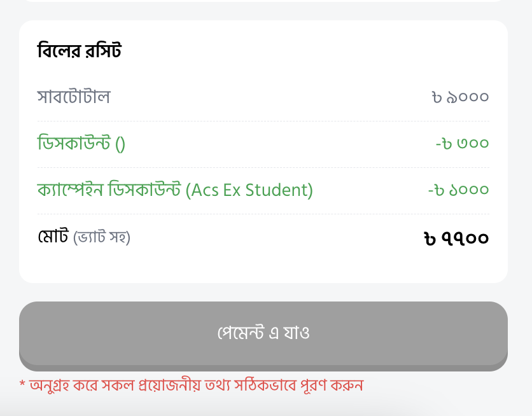Click the taka symbol beside ৯০০০
The width and height of the screenshot is (532, 416).
[x=437, y=98]
